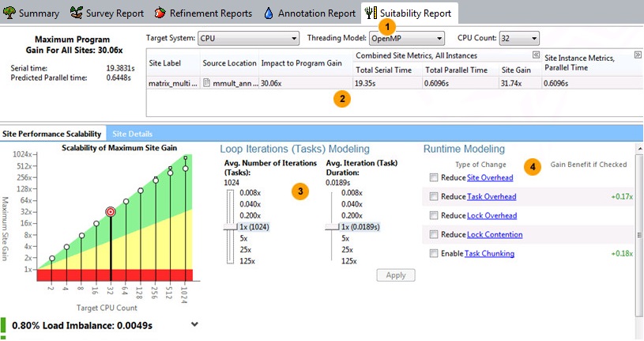Open the Target System dropdown
The height and width of the screenshot is (341, 644).
248,38
